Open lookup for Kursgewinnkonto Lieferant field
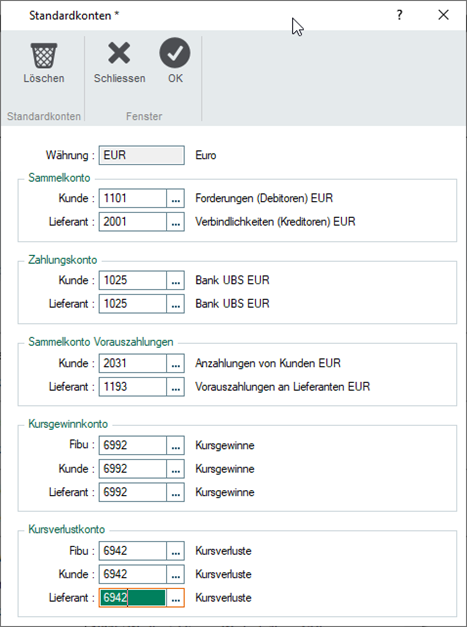 [176, 492]
